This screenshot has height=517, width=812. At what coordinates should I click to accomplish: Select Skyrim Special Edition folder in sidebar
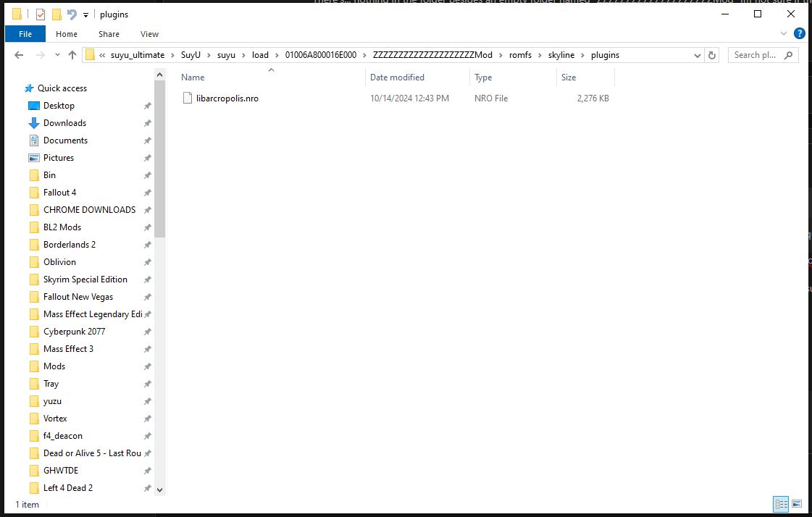click(85, 279)
